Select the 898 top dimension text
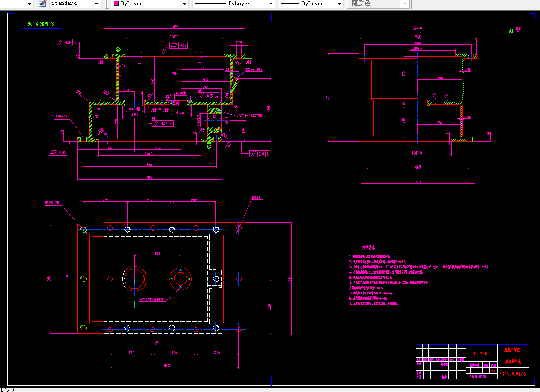Screen dimensions: 540x392 click(176, 27)
